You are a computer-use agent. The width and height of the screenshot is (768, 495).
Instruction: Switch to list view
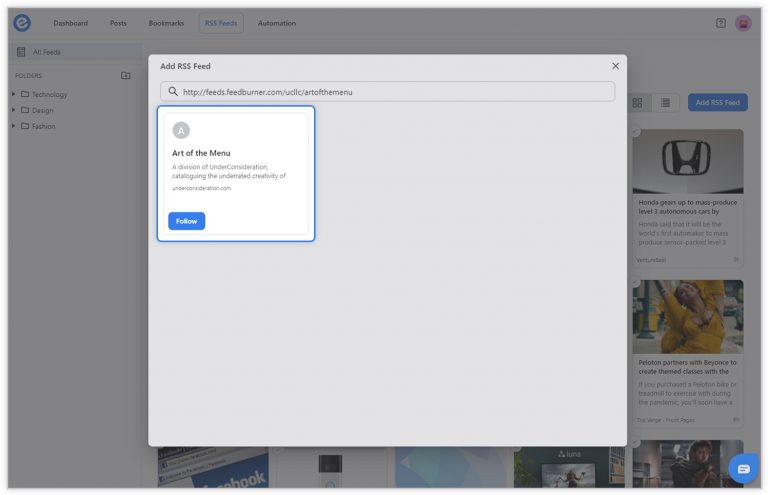point(665,103)
